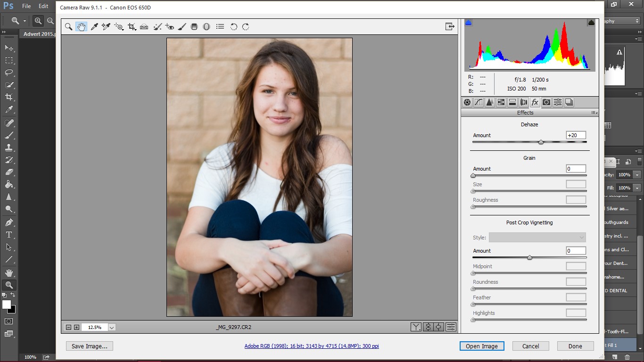The image size is (644, 362).
Task: Select the Straighten tool
Action: click(x=144, y=27)
